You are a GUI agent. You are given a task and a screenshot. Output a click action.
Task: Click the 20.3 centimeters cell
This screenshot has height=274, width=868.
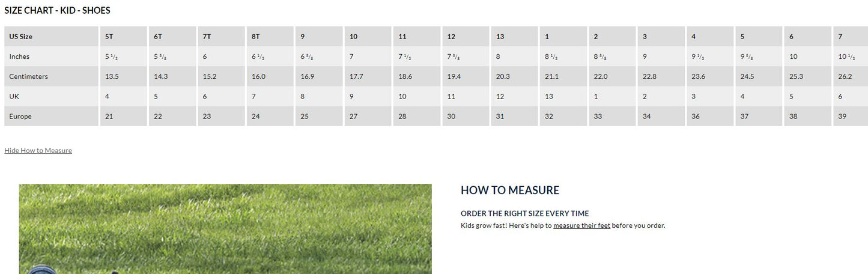tap(503, 77)
